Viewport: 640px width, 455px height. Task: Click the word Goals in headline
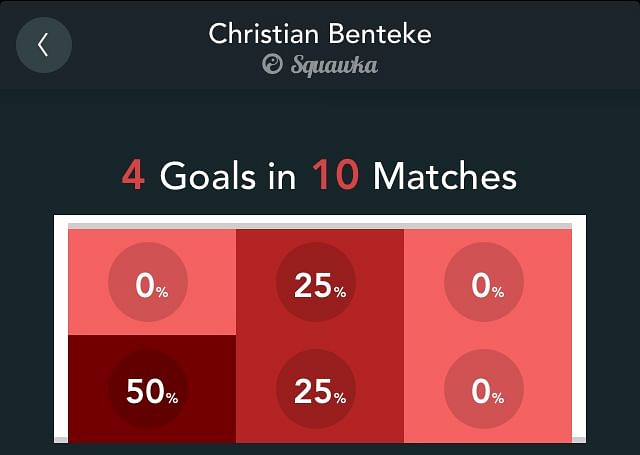coord(208,175)
